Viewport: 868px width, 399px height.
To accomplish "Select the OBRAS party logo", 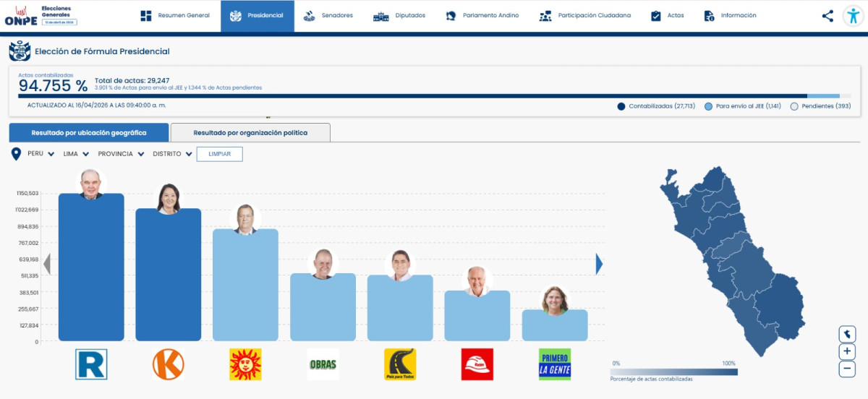I will click(x=323, y=364).
